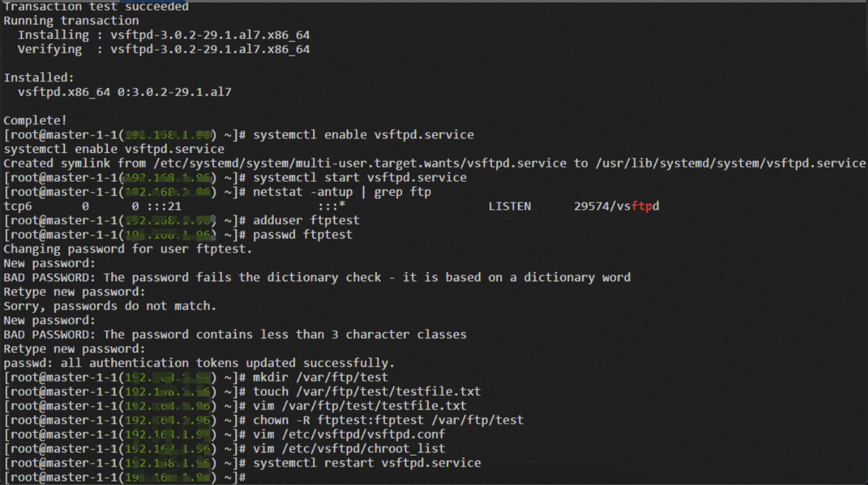Click the red 'ftp' highlighted match

pos(641,207)
